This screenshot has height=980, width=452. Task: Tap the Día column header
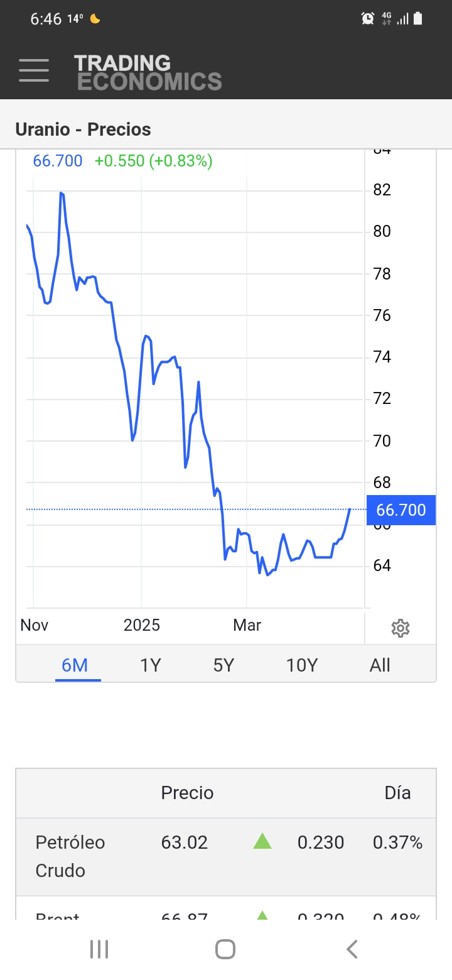point(397,793)
